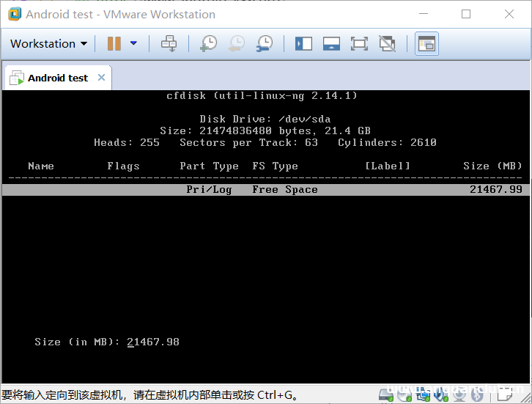
Task: Minimize the VMware Workstation window
Action: coord(424,14)
